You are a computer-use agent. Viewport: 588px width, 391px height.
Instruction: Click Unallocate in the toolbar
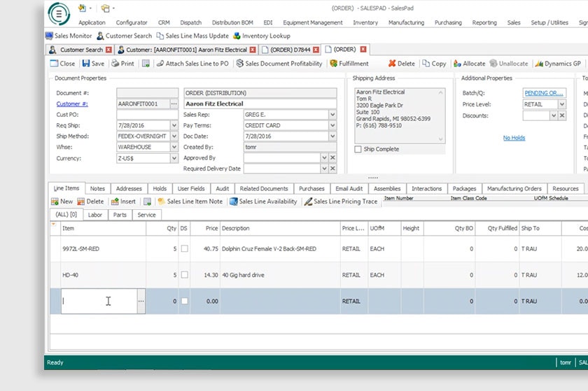(x=509, y=64)
